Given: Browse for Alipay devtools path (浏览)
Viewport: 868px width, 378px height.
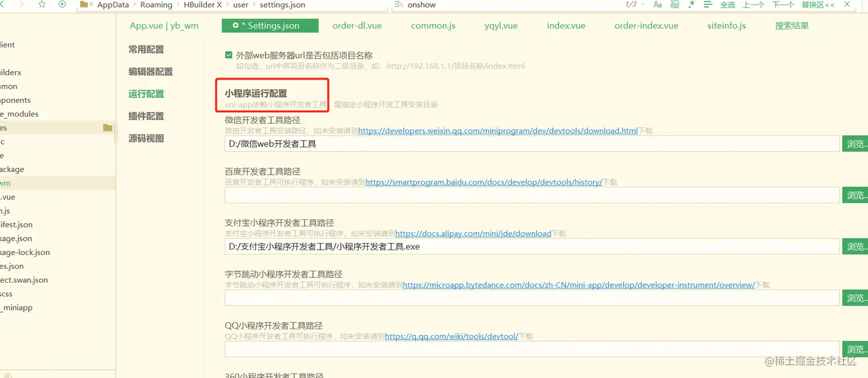Looking at the screenshot, I should coord(855,246).
